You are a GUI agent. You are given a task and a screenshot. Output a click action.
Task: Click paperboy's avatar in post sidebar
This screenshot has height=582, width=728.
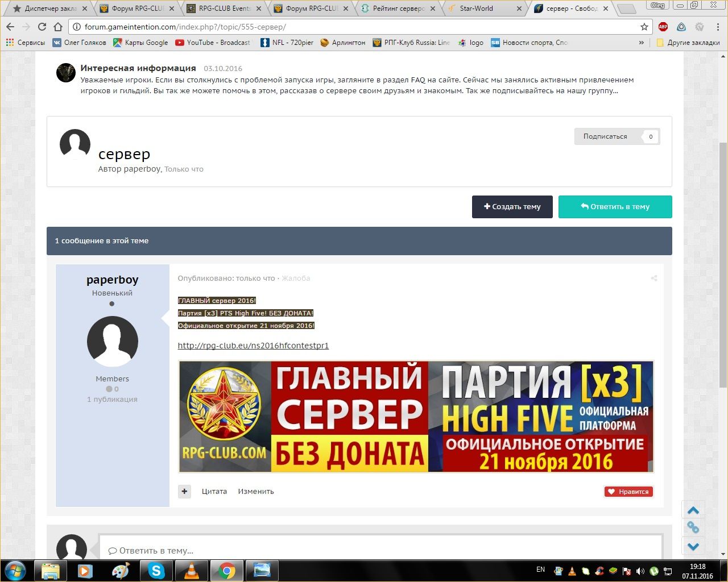pos(113,342)
